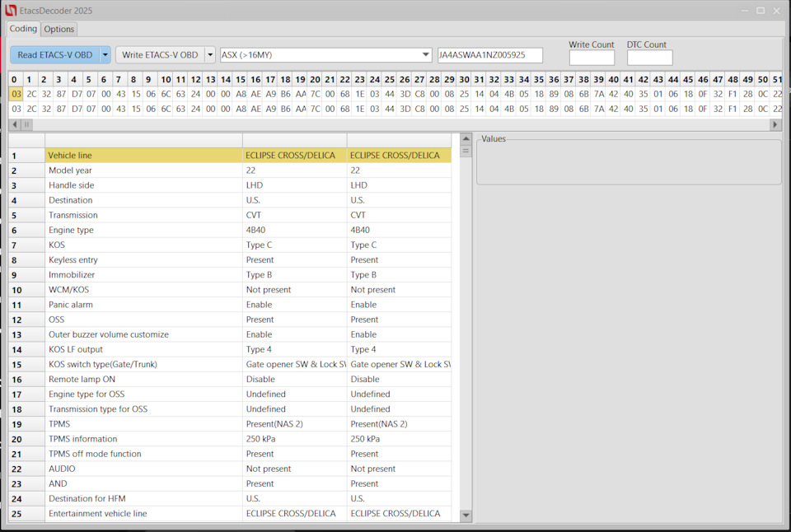Select the Keyless entry row

click(230, 259)
